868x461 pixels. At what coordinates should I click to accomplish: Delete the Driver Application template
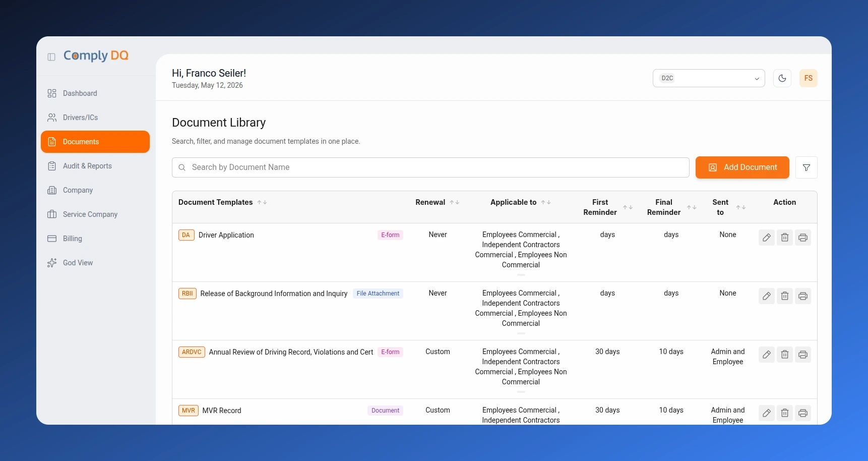coord(785,238)
